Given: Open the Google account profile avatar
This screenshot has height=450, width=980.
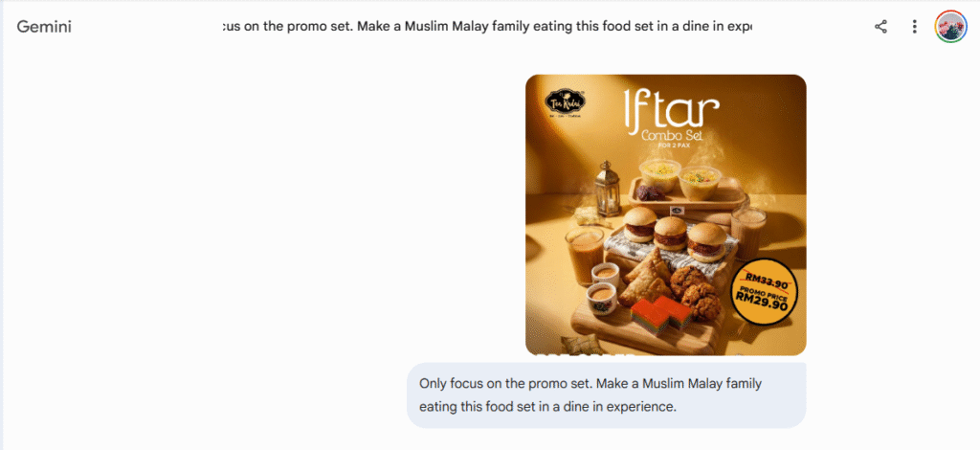Looking at the screenshot, I should pyautogui.click(x=950, y=27).
